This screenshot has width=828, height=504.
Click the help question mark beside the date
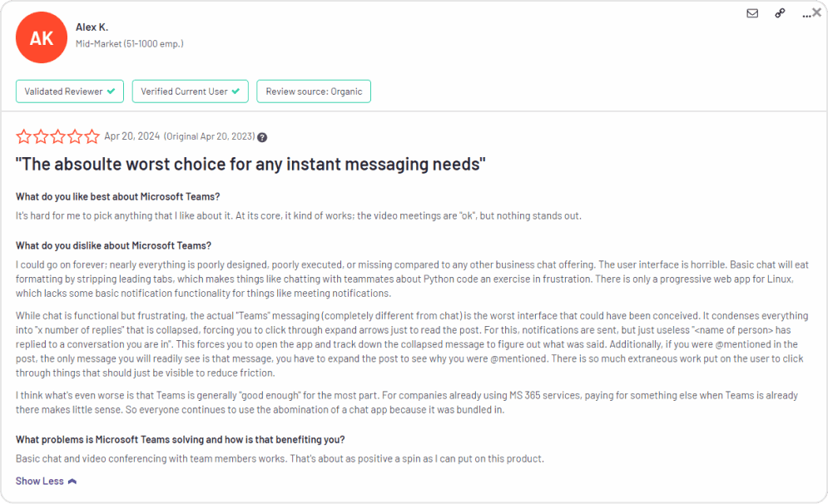point(262,136)
